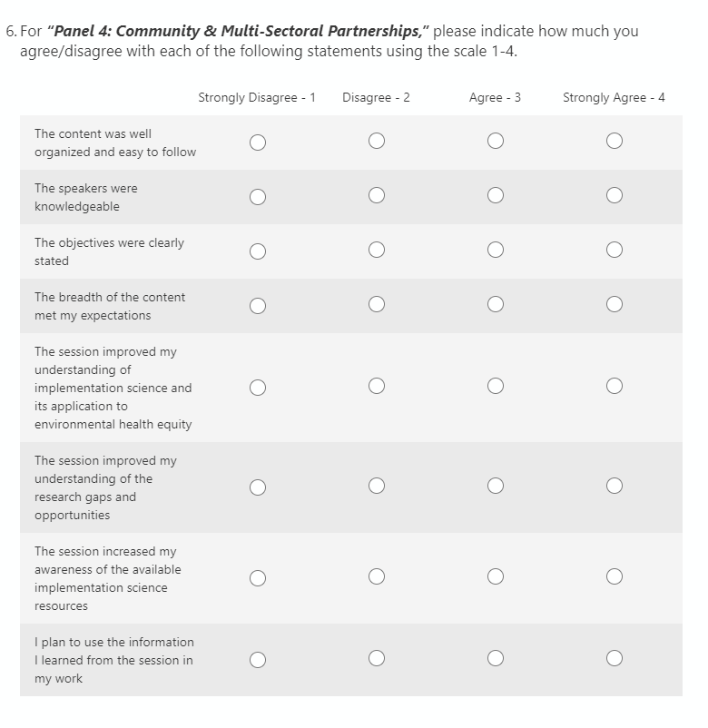The width and height of the screenshot is (708, 728).
Task: Select Strongly Agree for implementation science resources
Action: 615,577
